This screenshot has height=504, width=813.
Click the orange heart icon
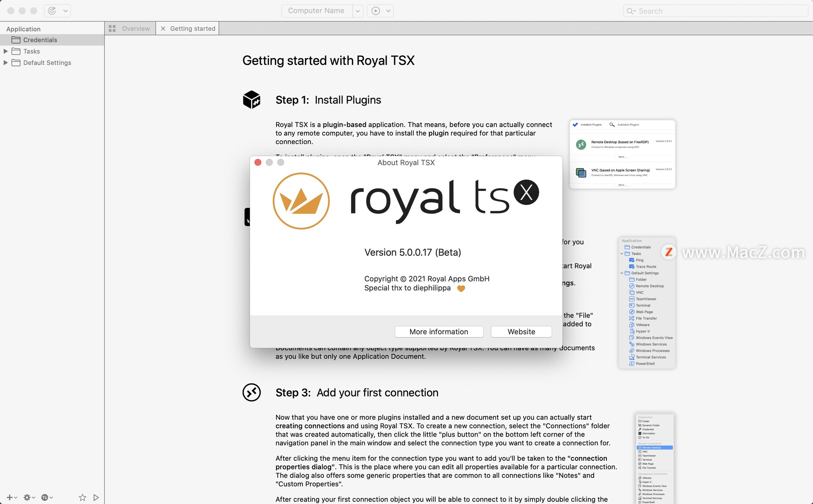point(461,288)
